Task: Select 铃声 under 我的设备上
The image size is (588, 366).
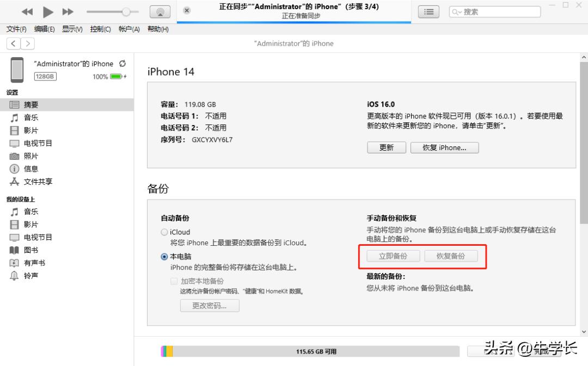Action: pos(31,276)
